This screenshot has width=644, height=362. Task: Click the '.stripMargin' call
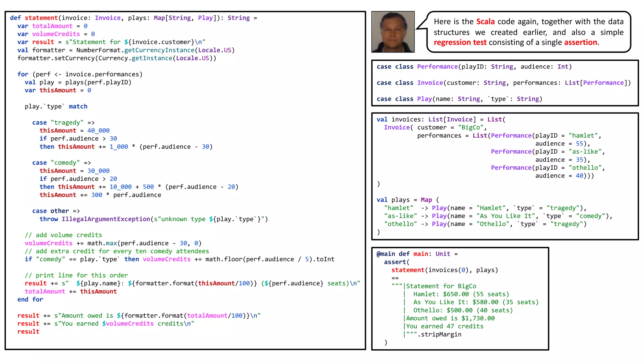(441, 334)
